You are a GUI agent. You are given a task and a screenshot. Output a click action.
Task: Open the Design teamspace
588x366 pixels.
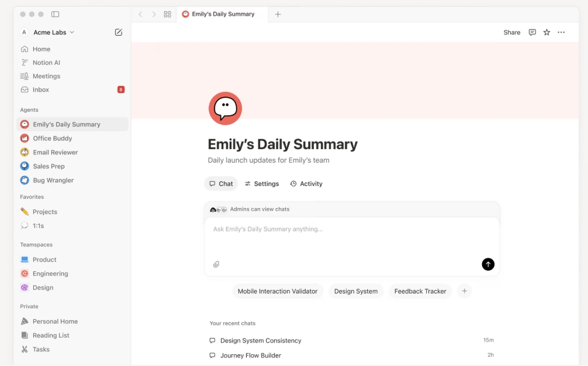pyautogui.click(x=72, y=288)
